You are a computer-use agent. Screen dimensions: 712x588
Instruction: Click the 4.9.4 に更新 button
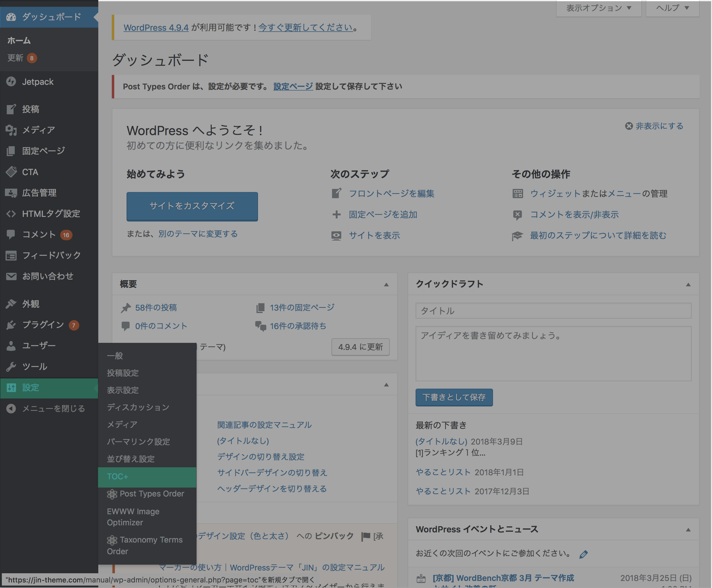(x=361, y=347)
